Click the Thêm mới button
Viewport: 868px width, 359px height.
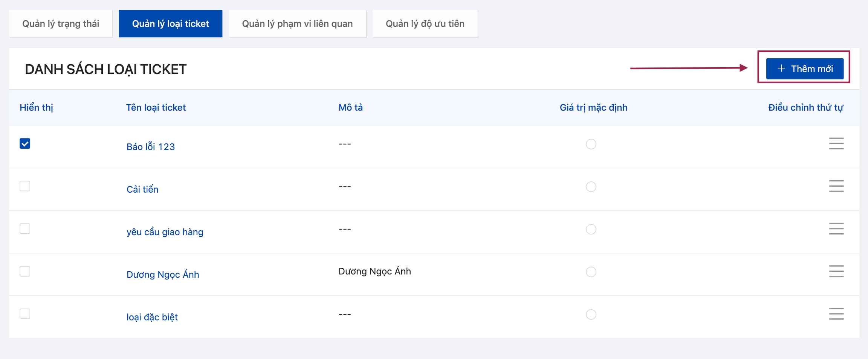(x=805, y=69)
